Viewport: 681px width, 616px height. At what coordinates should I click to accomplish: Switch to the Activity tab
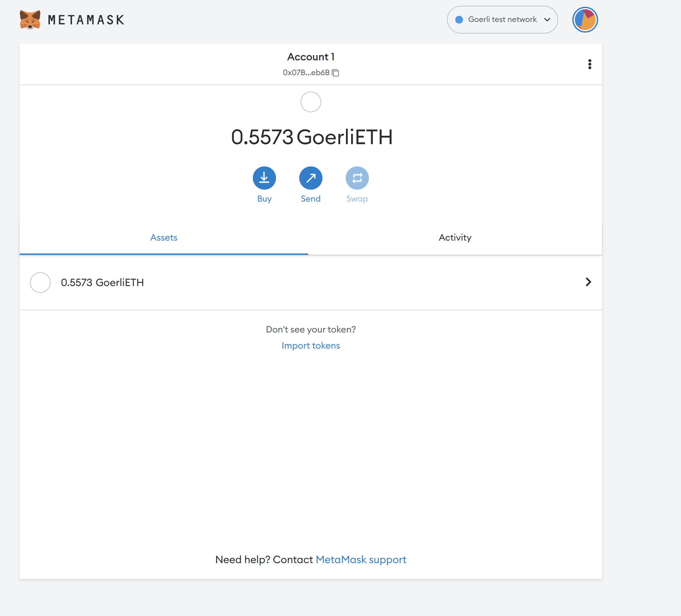pyautogui.click(x=455, y=238)
